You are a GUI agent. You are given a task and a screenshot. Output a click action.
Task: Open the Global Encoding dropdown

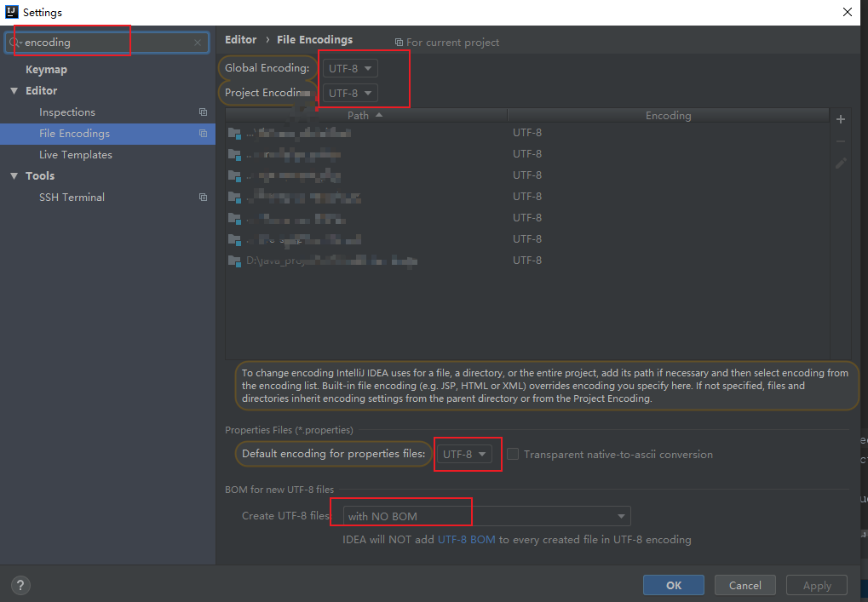350,69
